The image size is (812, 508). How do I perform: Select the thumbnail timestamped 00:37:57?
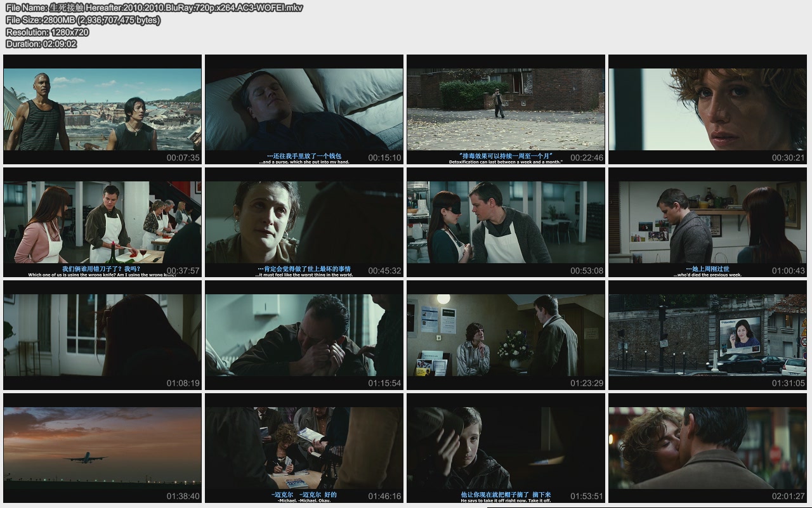pos(102,222)
